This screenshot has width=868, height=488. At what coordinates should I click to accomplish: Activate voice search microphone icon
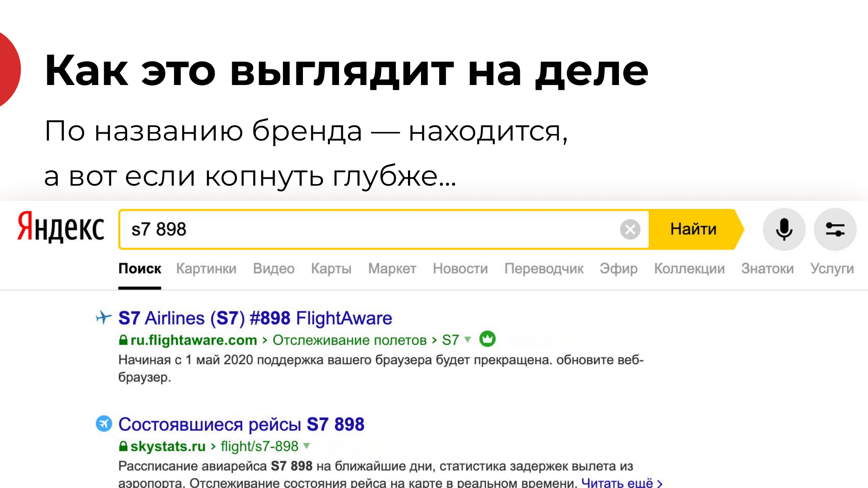click(x=784, y=229)
